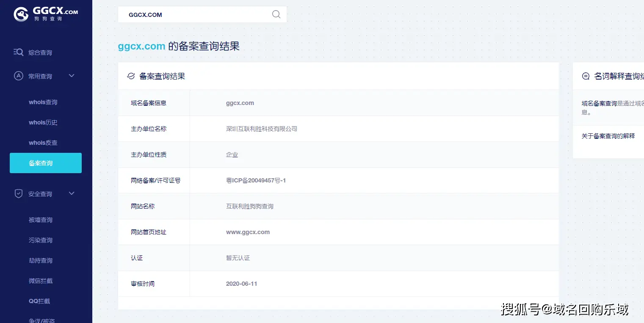644x323 pixels.
Task: Click the 安全查询 section label
Action: tap(40, 194)
